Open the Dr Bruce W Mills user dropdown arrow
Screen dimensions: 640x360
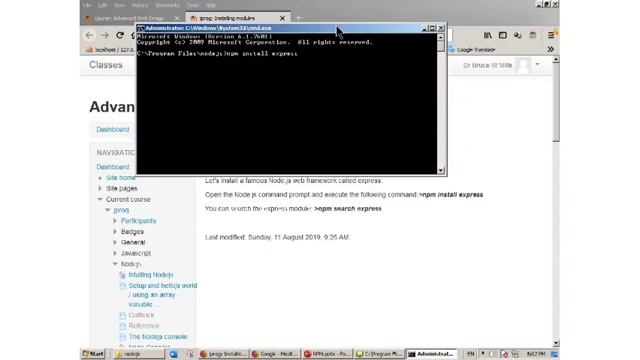pyautogui.click(x=538, y=64)
